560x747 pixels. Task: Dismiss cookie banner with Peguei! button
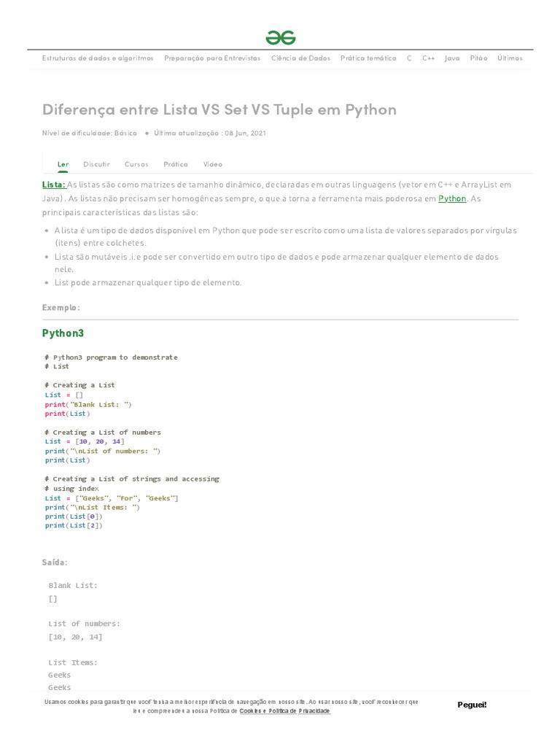point(472,705)
